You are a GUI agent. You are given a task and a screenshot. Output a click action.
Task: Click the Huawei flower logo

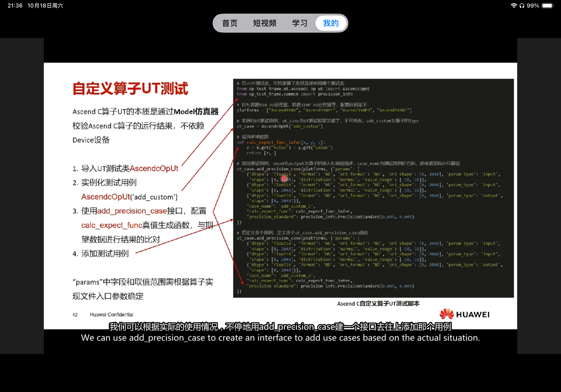(447, 314)
